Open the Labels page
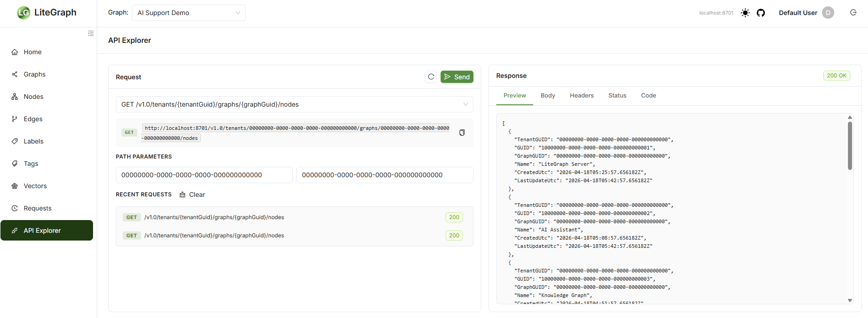 click(47, 141)
